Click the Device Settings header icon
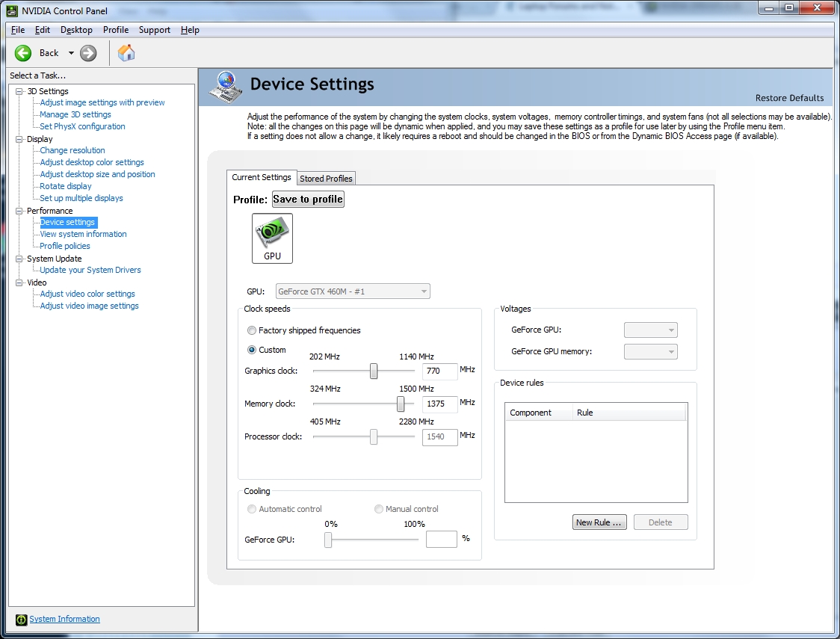Screen dimensions: 840x639 pyautogui.click(x=226, y=86)
